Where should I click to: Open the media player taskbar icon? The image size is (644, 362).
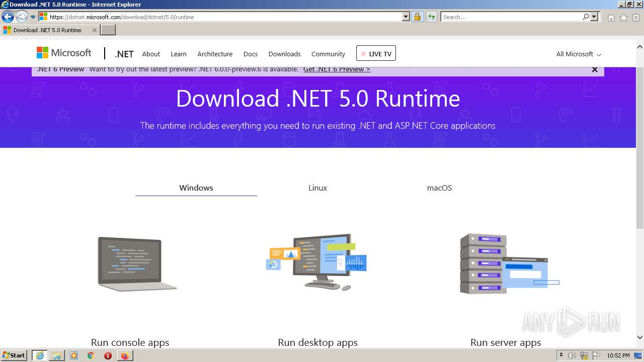pyautogui.click(x=74, y=355)
